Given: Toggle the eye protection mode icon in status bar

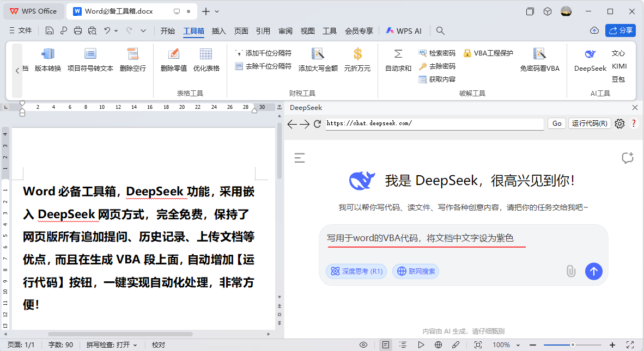Looking at the screenshot, I should tap(363, 345).
